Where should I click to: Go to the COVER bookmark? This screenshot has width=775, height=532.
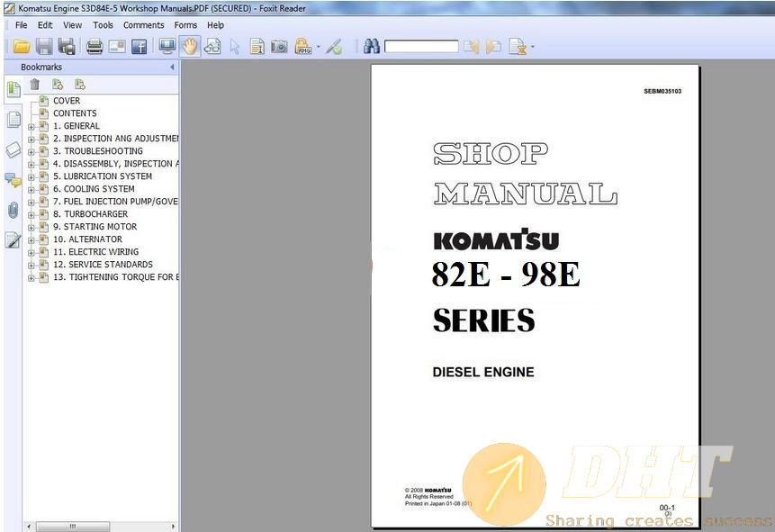point(67,100)
